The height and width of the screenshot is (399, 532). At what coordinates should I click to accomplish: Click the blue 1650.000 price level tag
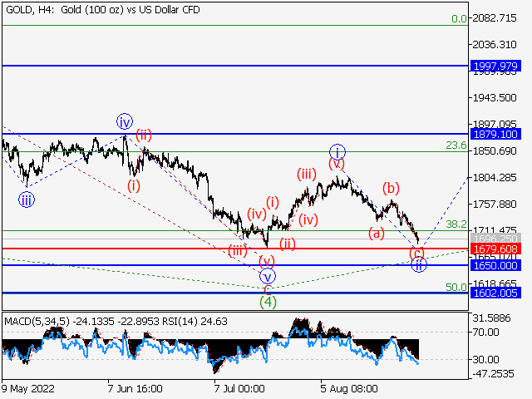coord(495,265)
